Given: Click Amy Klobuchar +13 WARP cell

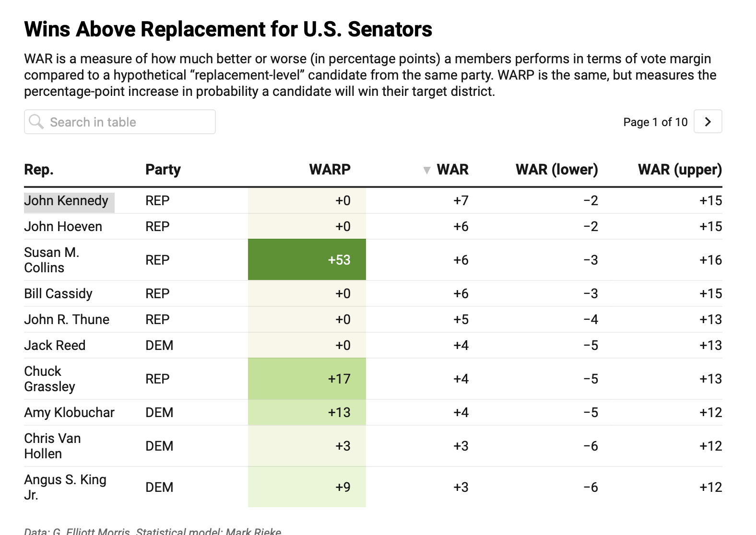Looking at the screenshot, I should point(307,412).
